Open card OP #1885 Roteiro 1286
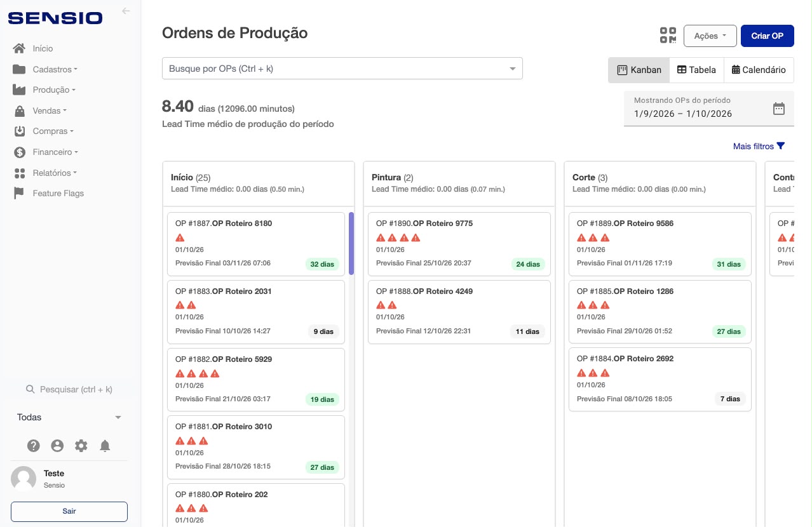This screenshot has height=527, width=812. click(660, 311)
